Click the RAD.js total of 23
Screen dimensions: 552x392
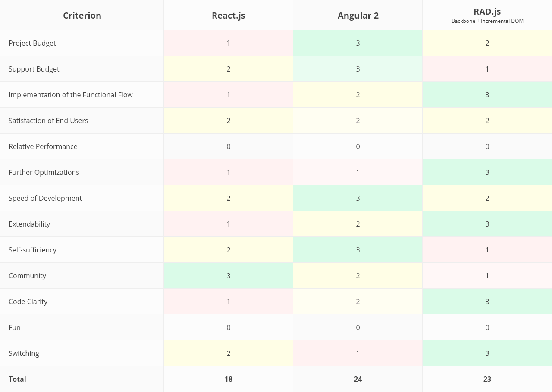pyautogui.click(x=487, y=379)
